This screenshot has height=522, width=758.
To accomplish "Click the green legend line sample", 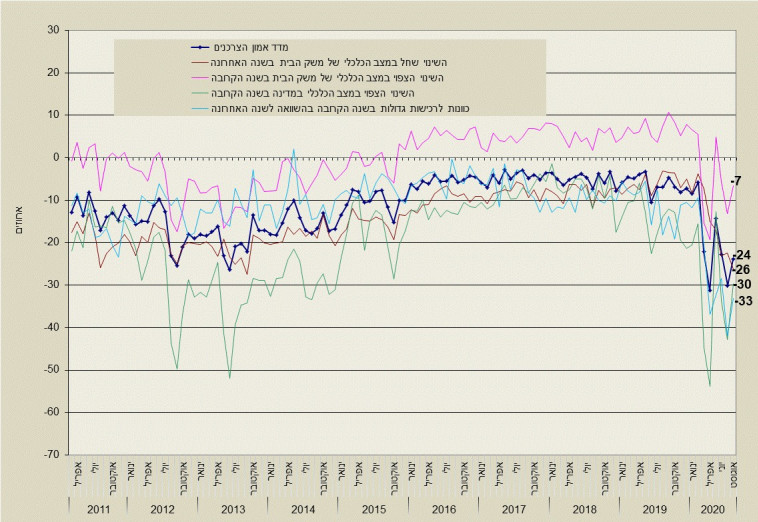I will [x=200, y=93].
